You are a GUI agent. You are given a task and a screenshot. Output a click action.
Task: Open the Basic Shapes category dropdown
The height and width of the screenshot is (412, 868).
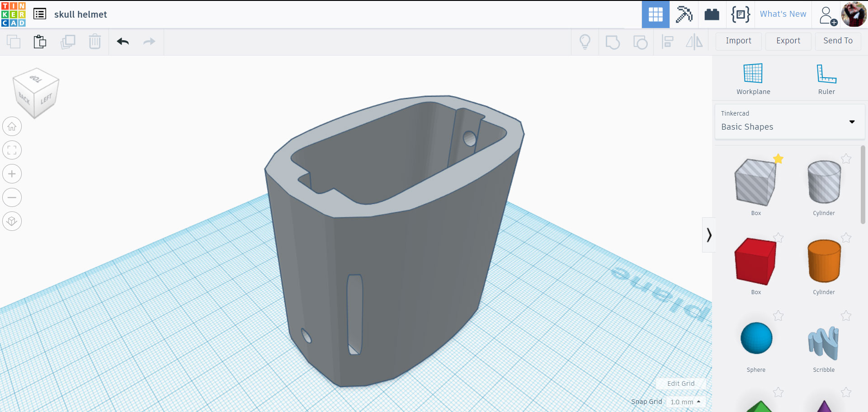[789, 122]
